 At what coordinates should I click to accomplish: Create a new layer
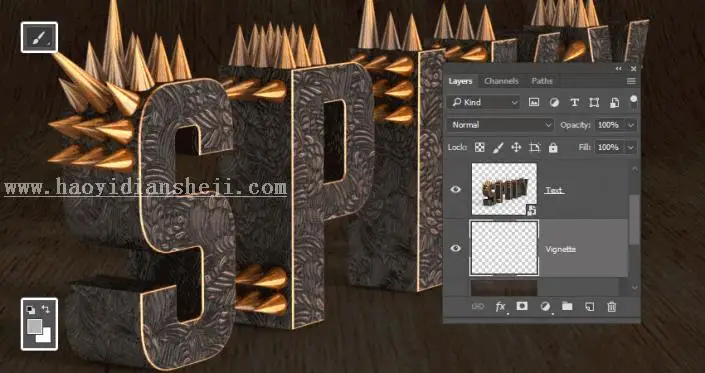click(x=589, y=307)
